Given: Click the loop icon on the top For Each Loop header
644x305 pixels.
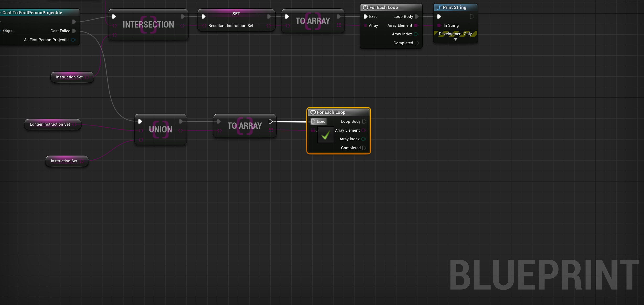Looking at the screenshot, I should click(366, 7).
